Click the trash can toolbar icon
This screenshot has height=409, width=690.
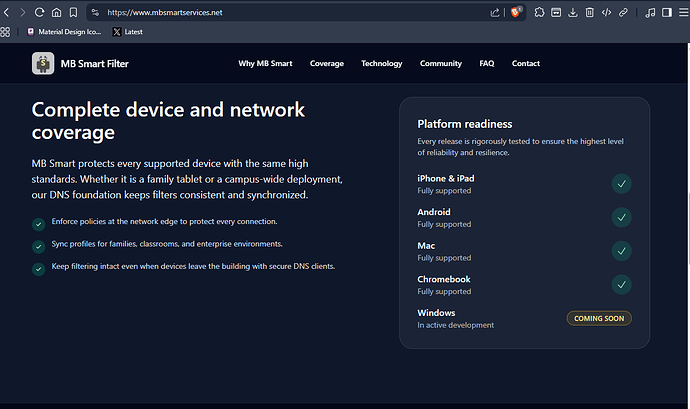(x=590, y=12)
